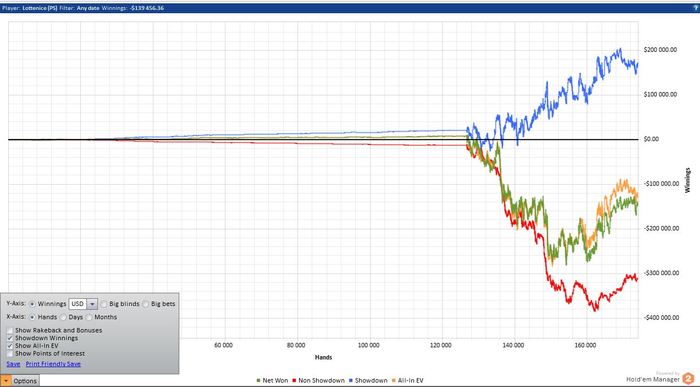Collapse the Options panel button

pyautogui.click(x=20, y=381)
